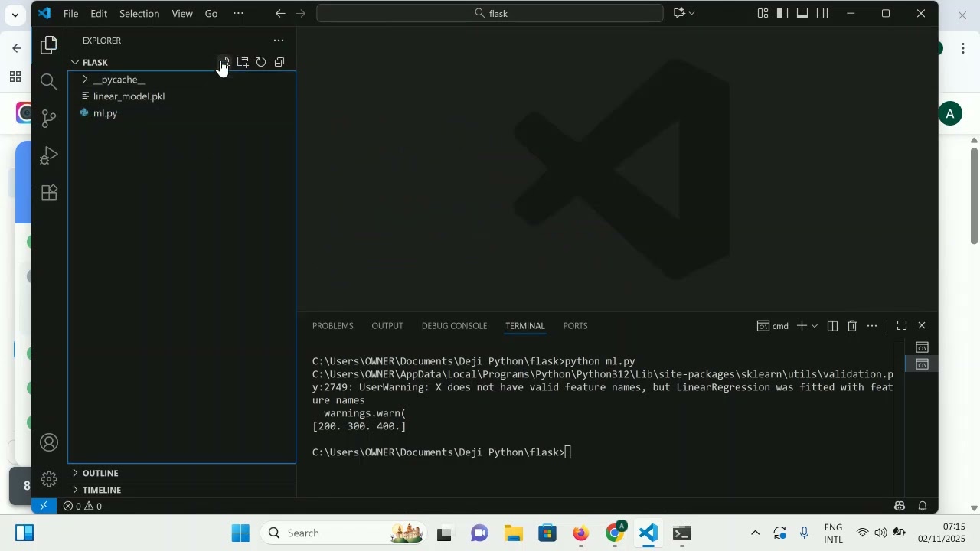The height and width of the screenshot is (551, 980).
Task: Open the View menu
Action: point(182,13)
